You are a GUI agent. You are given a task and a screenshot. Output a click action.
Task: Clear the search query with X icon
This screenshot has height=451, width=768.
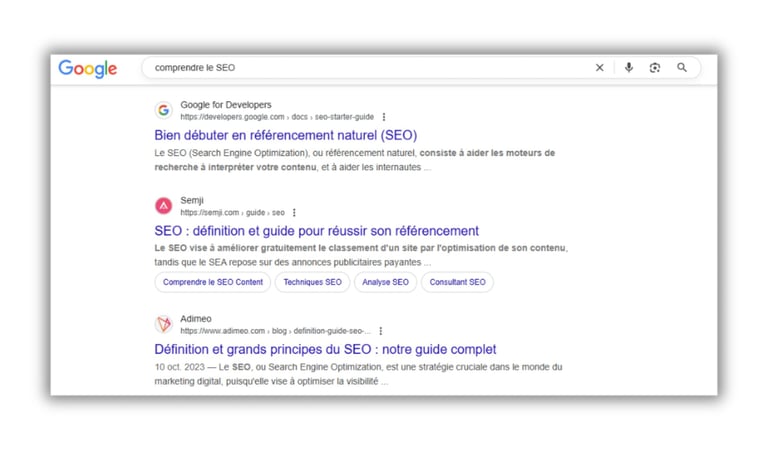tap(600, 68)
